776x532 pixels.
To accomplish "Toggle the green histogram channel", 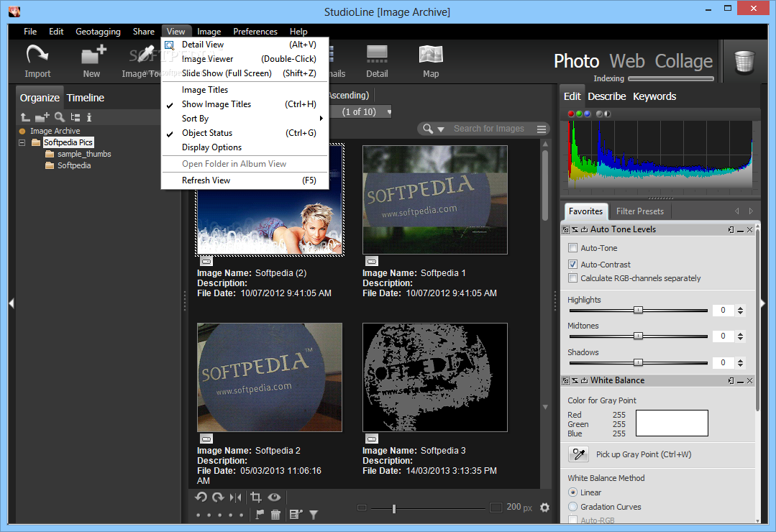I will (x=578, y=114).
